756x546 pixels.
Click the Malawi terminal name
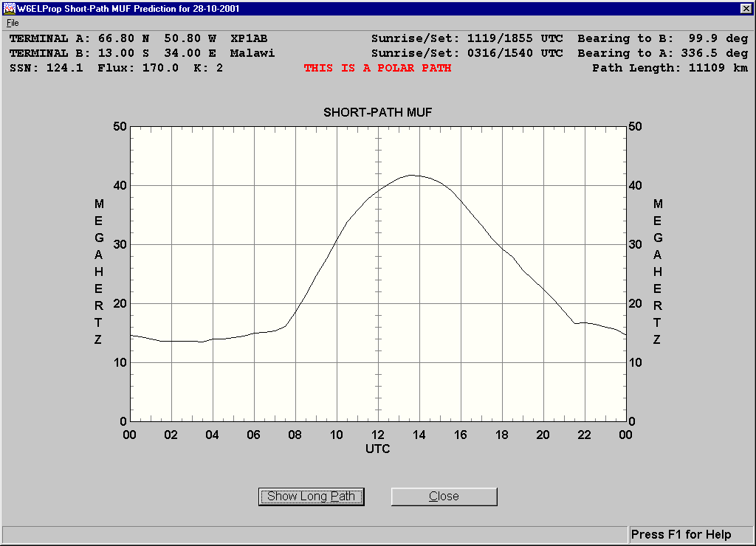click(252, 53)
